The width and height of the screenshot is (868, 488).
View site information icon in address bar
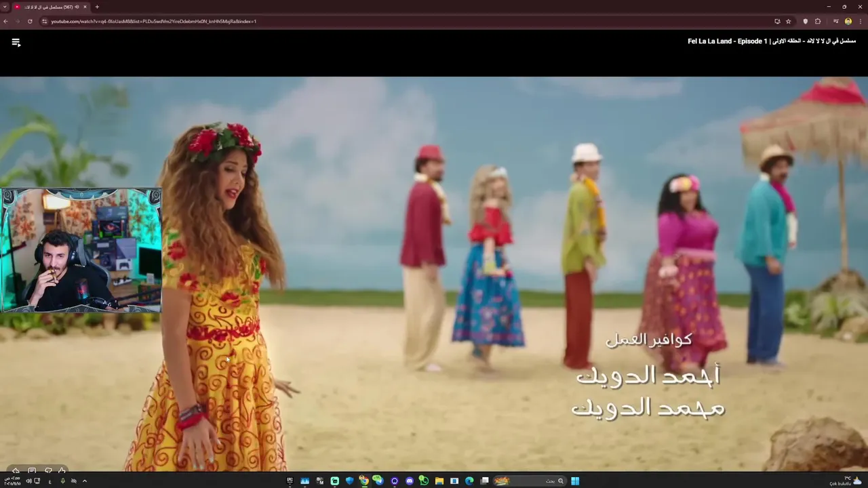45,21
